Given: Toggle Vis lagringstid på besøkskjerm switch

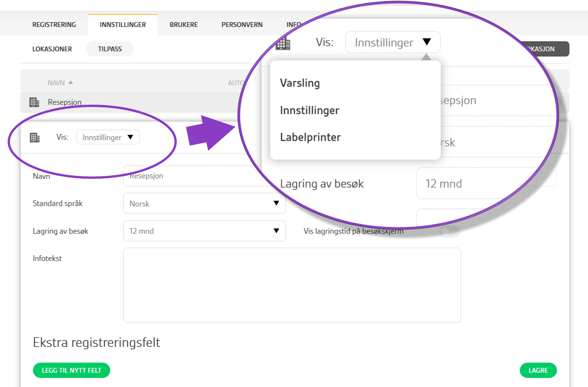Looking at the screenshot, I should point(449,232).
